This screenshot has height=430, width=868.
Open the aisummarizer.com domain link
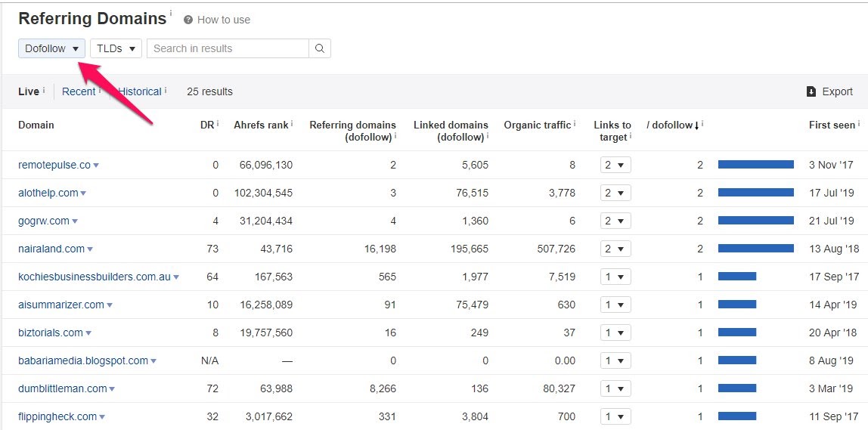pyautogui.click(x=61, y=305)
